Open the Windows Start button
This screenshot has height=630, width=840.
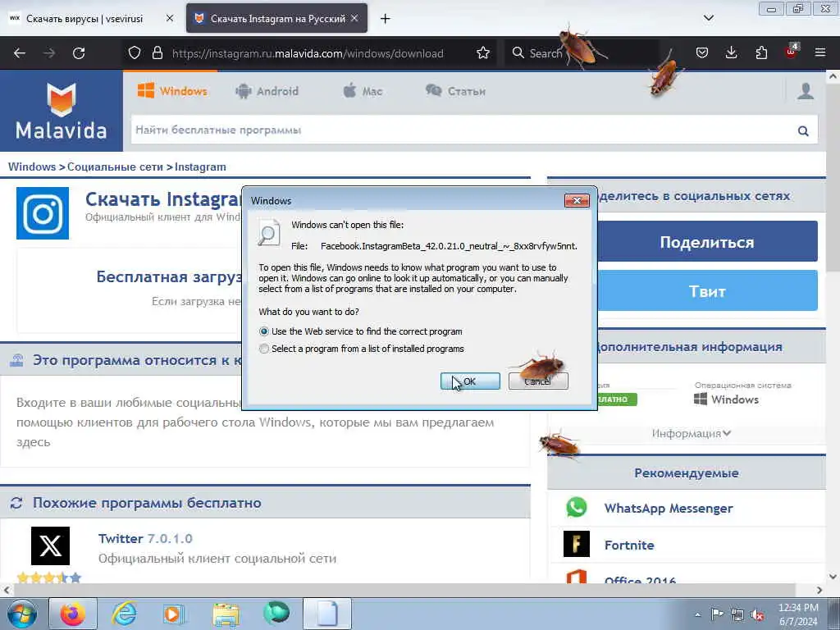pos(22,614)
